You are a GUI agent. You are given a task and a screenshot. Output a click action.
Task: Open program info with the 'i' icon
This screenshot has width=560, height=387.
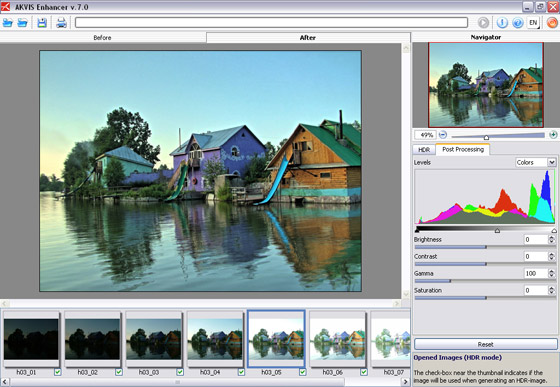point(502,23)
